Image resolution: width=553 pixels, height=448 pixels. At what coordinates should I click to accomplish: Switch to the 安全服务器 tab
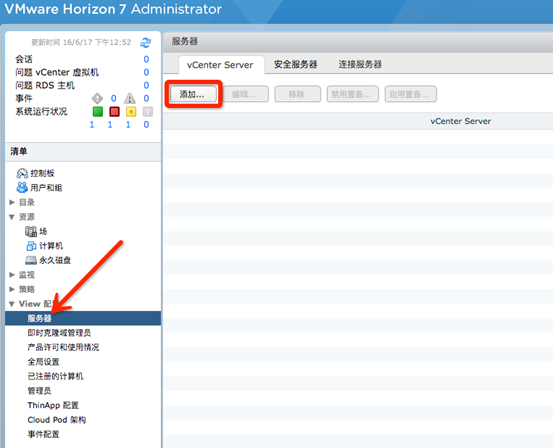coord(296,65)
